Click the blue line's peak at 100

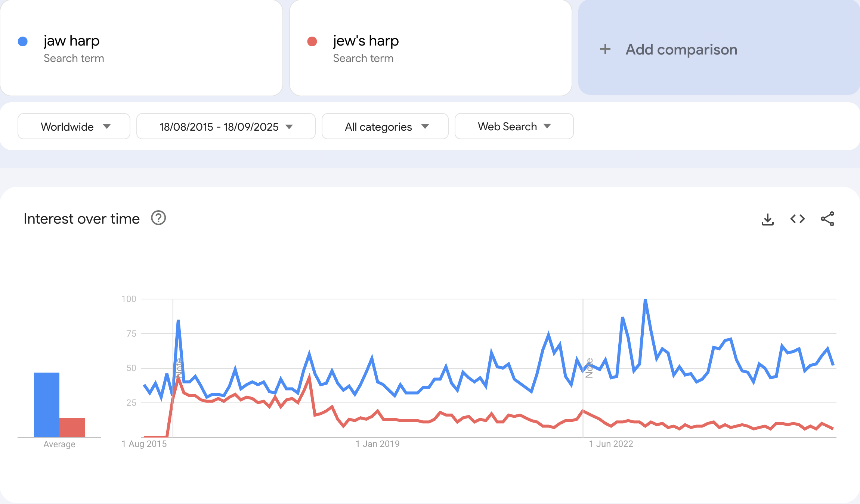click(x=645, y=300)
